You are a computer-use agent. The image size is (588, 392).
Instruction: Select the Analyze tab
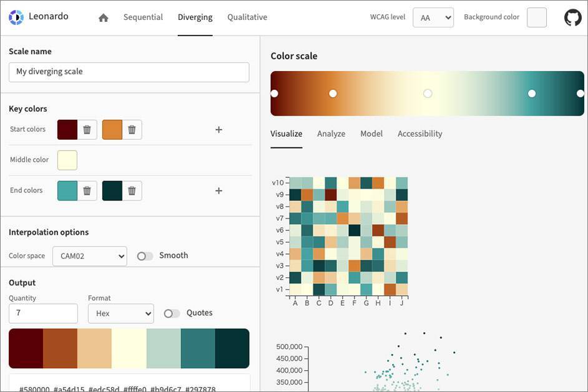331,134
